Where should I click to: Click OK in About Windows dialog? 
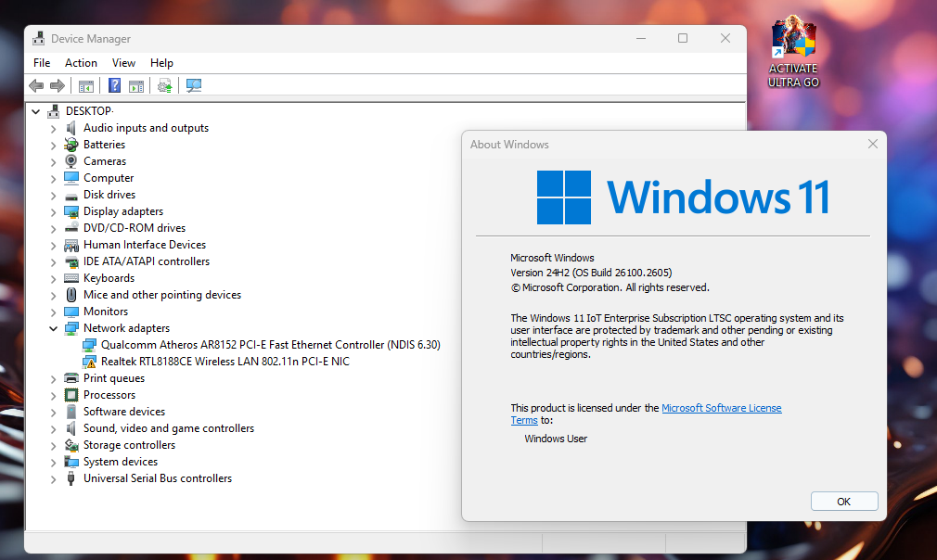pyautogui.click(x=844, y=502)
